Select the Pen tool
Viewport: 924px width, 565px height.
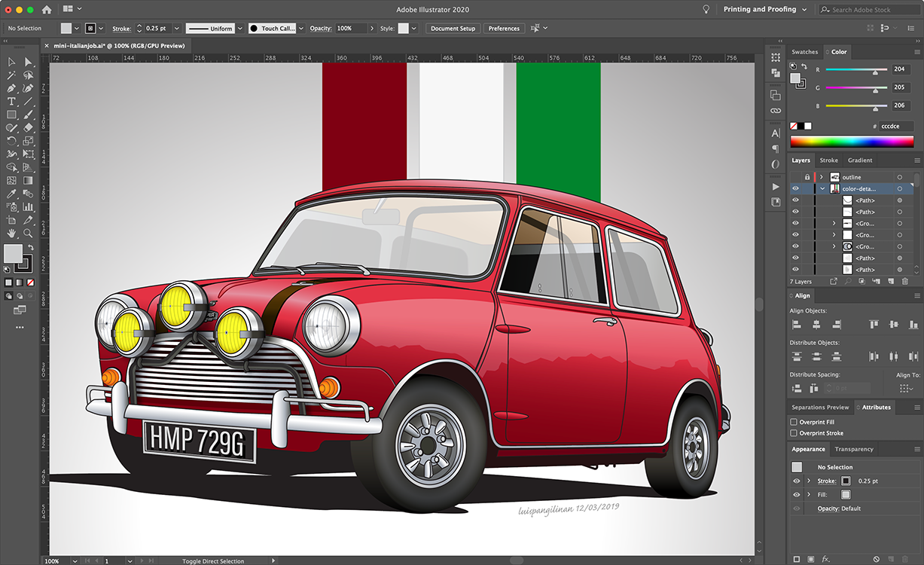(11, 88)
